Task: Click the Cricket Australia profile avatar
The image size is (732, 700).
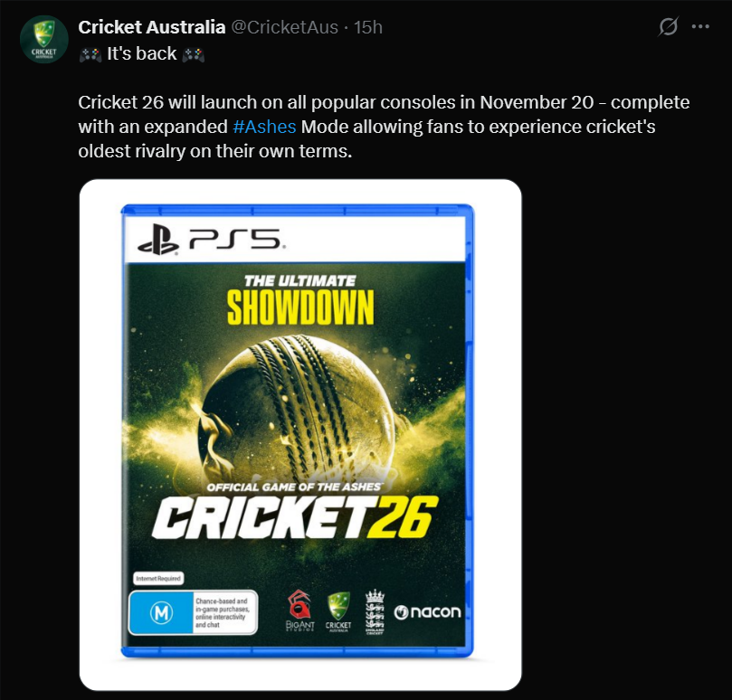Action: click(x=44, y=41)
